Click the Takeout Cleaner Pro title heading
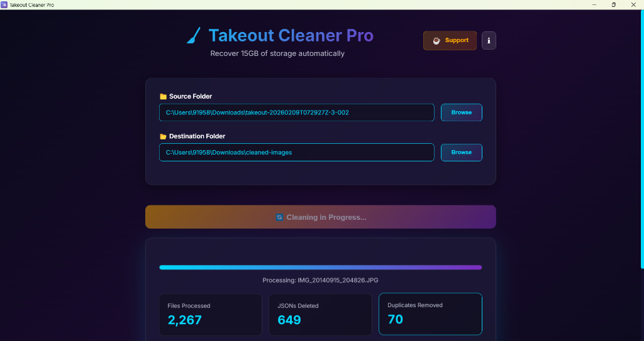The height and width of the screenshot is (341, 644). click(291, 36)
